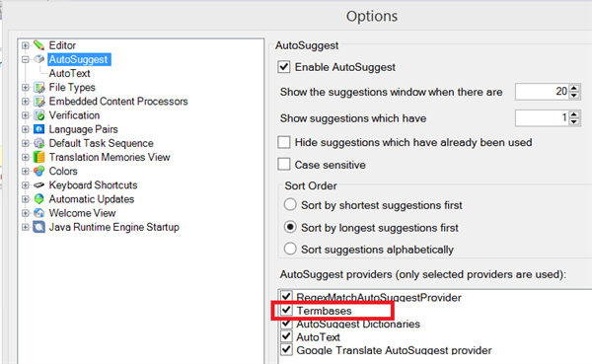Image resolution: width=592 pixels, height=364 pixels.
Task: Click the Editor pencil icon
Action: (38, 45)
